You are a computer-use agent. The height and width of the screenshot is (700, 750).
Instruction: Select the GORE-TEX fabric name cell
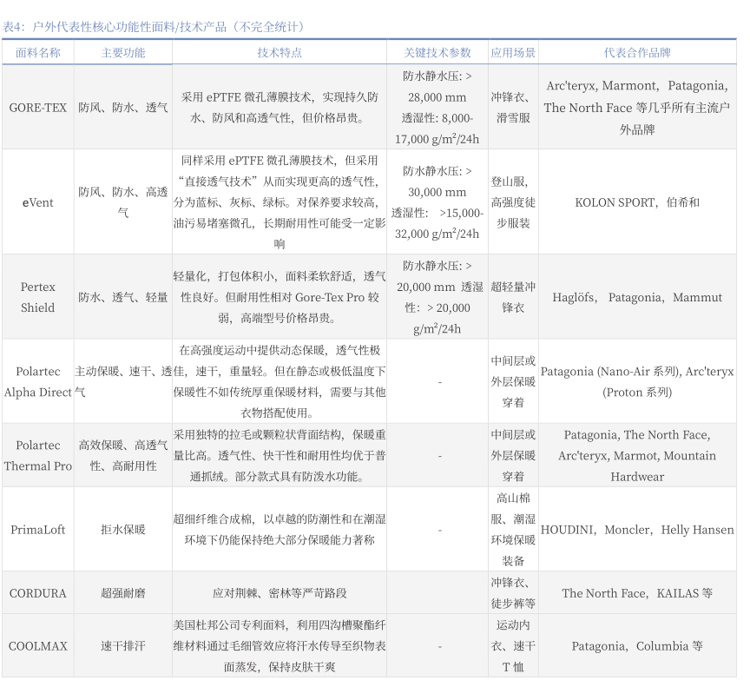tap(38, 108)
